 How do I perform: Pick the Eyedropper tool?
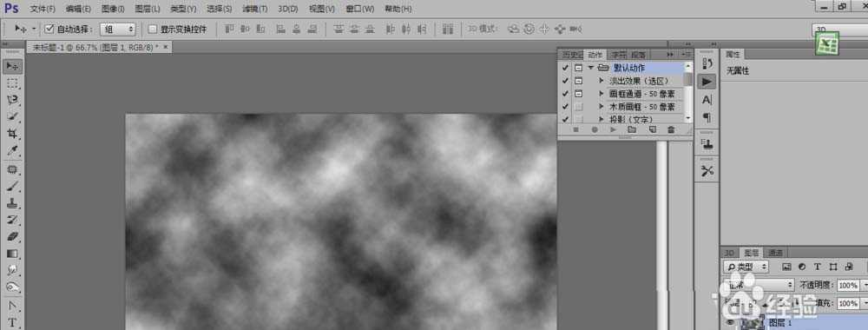point(12,150)
